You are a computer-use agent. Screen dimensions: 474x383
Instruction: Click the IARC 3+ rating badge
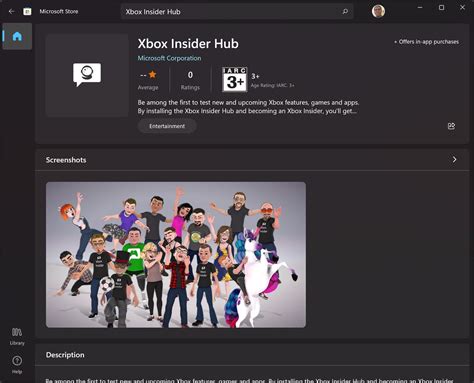[x=235, y=79]
